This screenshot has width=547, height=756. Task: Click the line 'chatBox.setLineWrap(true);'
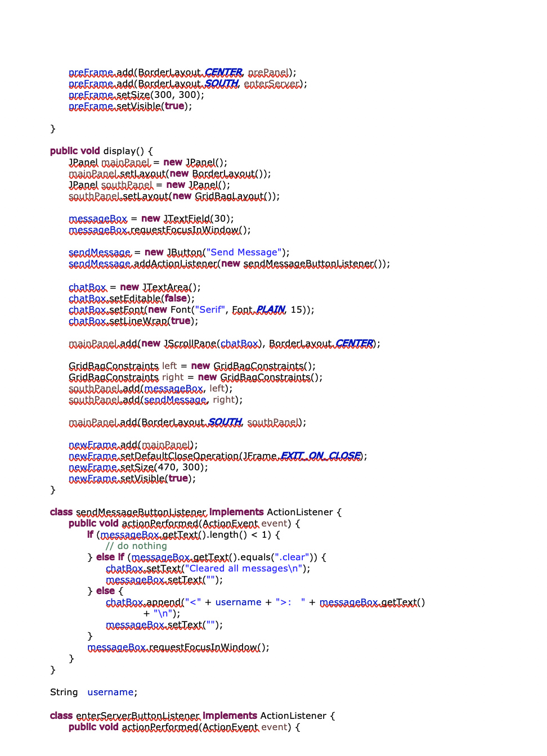(x=133, y=321)
